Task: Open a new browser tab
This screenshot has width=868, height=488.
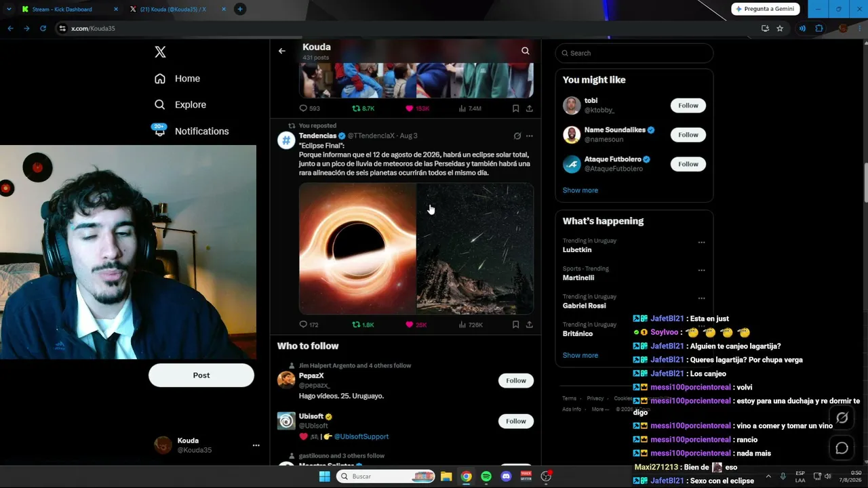Action: coord(240,9)
